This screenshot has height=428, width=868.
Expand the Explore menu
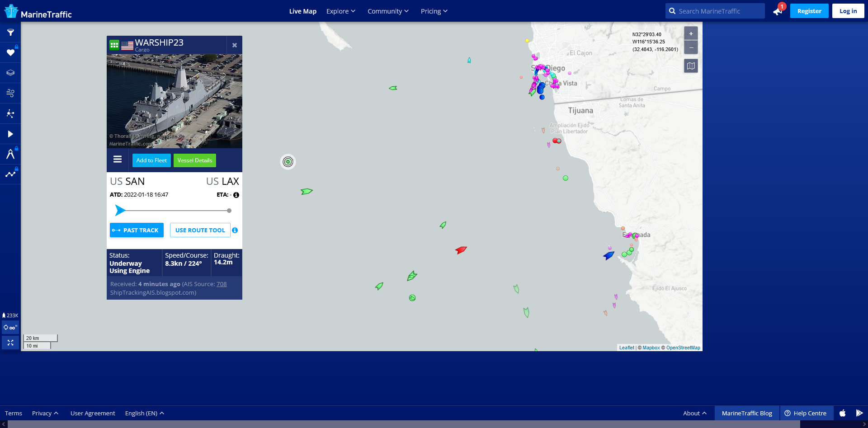tap(341, 11)
